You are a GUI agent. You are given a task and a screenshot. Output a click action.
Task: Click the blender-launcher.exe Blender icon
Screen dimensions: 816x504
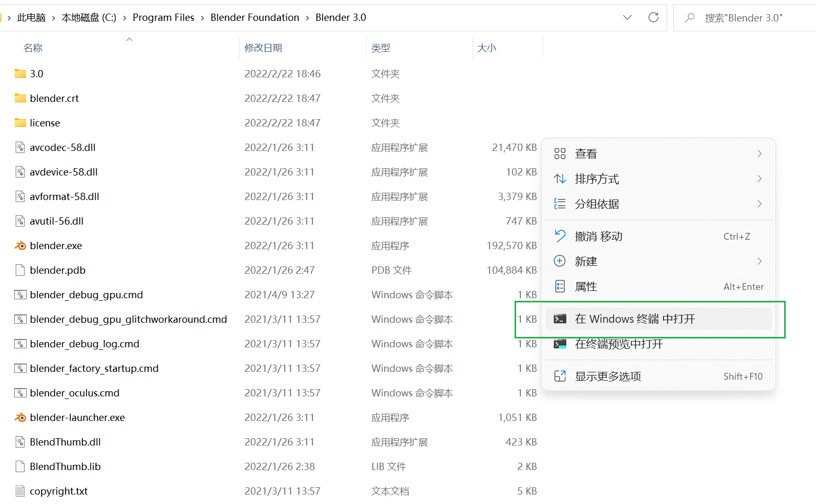pos(20,417)
